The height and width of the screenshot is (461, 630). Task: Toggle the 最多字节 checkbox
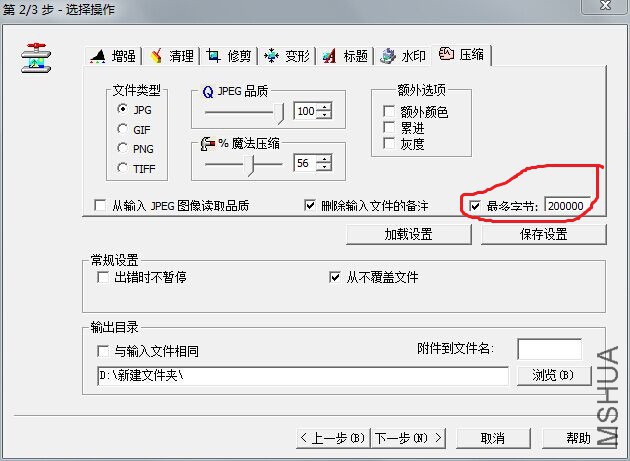(x=475, y=206)
